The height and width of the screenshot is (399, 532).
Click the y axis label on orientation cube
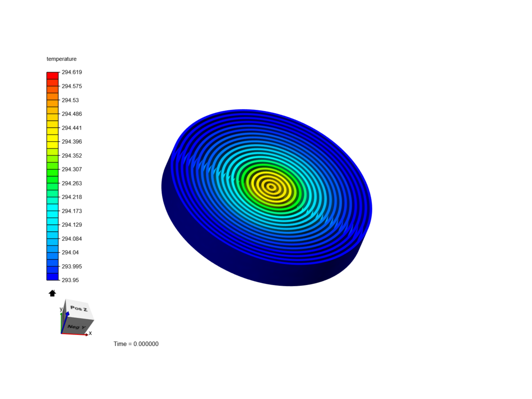point(61,309)
